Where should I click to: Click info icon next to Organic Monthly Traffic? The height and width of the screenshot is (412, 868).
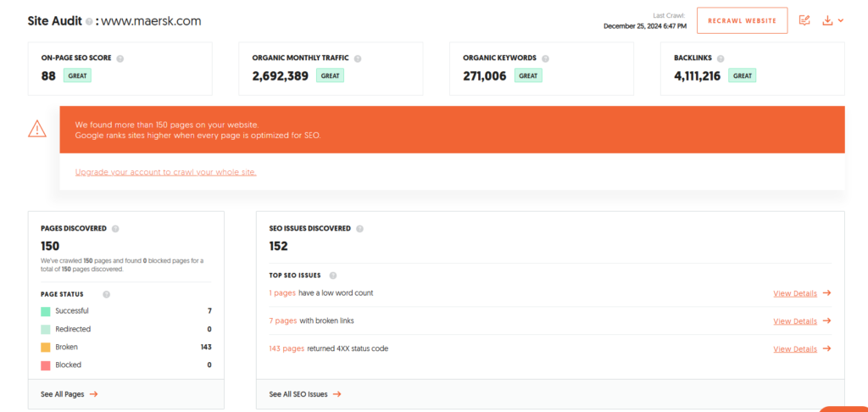[x=357, y=58]
